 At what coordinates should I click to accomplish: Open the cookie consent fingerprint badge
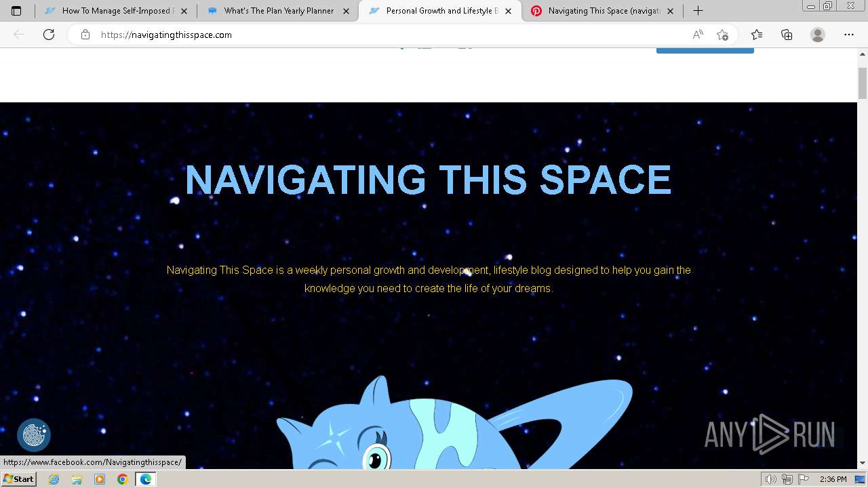click(x=34, y=435)
